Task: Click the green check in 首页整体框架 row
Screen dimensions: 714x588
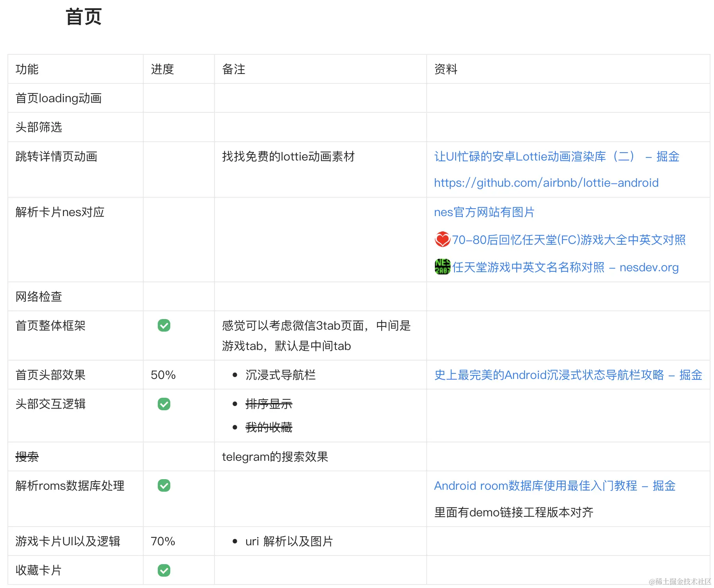Action: coord(164,325)
